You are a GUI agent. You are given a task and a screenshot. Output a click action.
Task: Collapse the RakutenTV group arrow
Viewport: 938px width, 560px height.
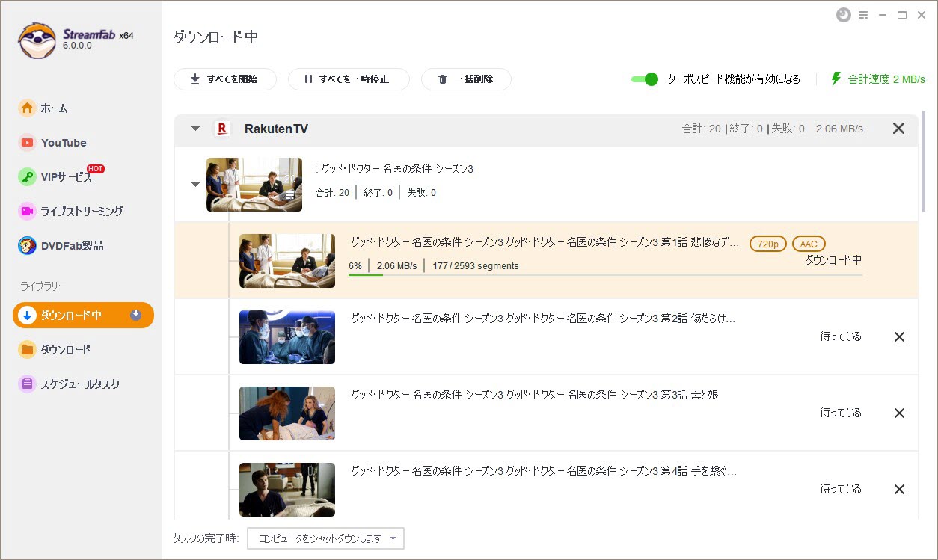196,129
